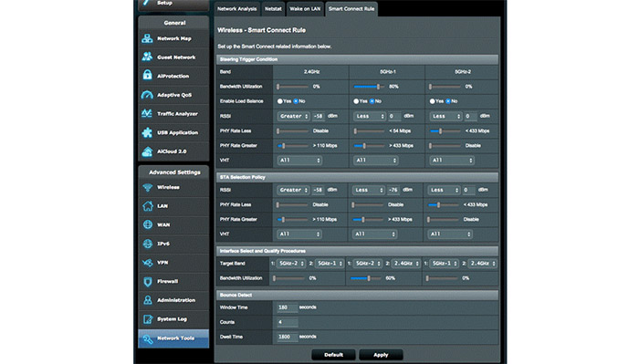
Task: Select Yes for 5GHz-1 load balance
Action: (x=356, y=101)
